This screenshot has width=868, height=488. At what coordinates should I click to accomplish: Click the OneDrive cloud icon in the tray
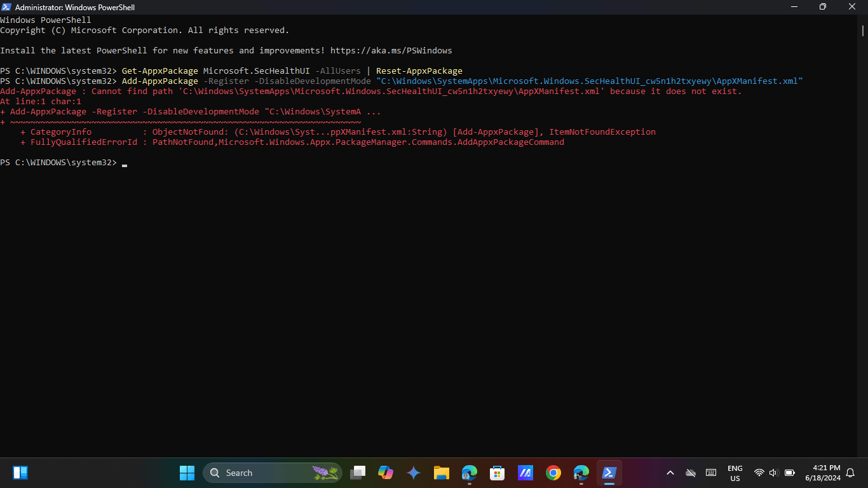691,473
